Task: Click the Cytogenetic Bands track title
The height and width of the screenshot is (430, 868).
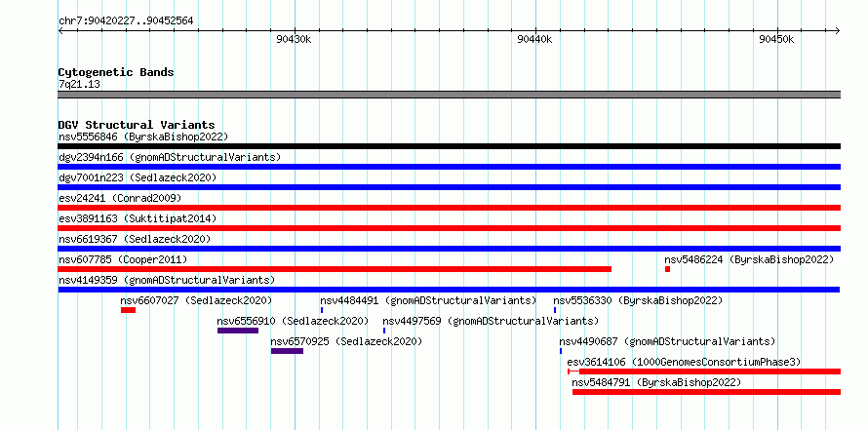Action: [116, 72]
